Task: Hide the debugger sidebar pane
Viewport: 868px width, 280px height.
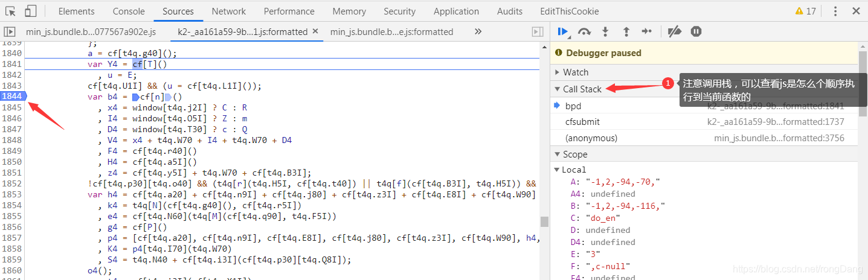Action: pyautogui.click(x=537, y=31)
